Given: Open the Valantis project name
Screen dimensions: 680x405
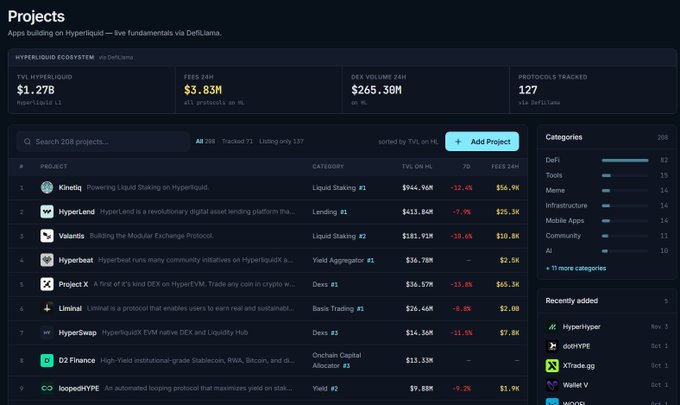Looking at the screenshot, I should pos(72,236).
